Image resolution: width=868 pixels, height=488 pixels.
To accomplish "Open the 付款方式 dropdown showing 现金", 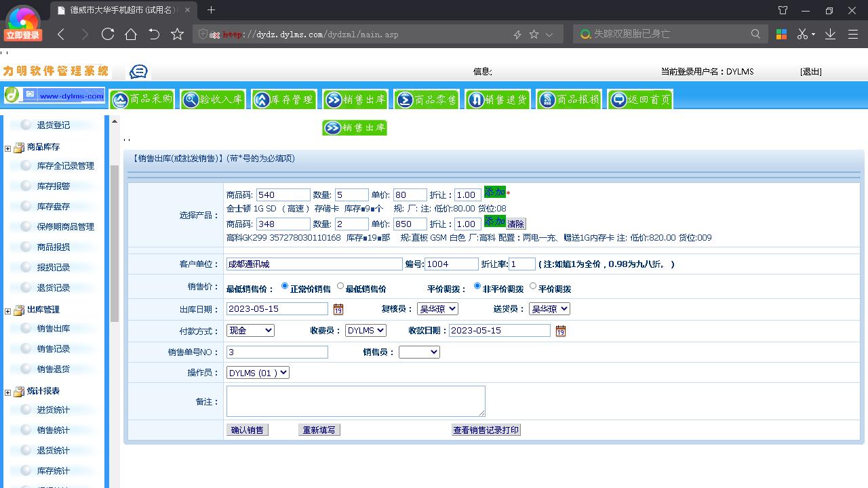I will point(250,330).
